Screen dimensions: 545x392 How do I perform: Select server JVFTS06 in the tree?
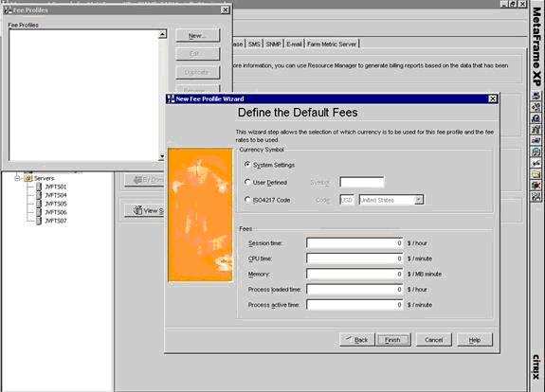[56, 212]
